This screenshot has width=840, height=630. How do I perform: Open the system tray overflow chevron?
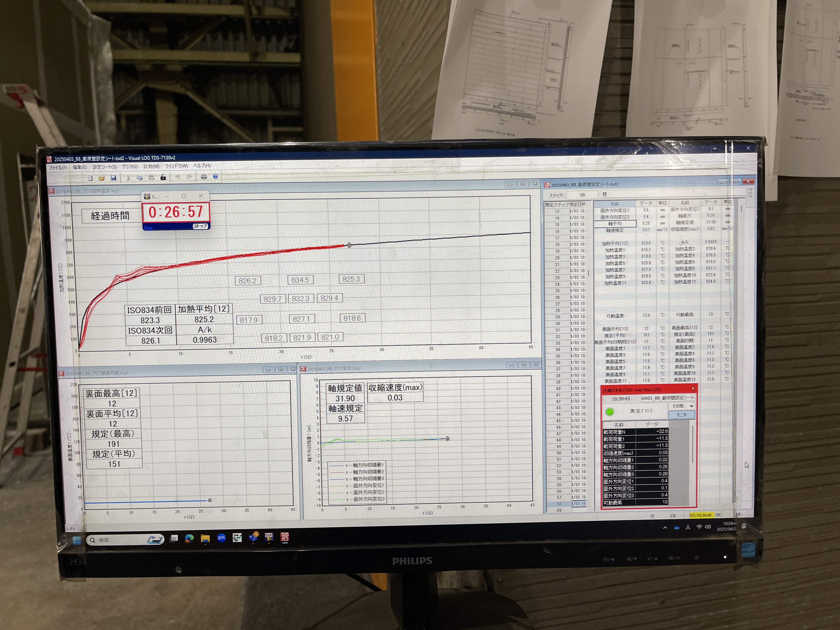[x=665, y=527]
